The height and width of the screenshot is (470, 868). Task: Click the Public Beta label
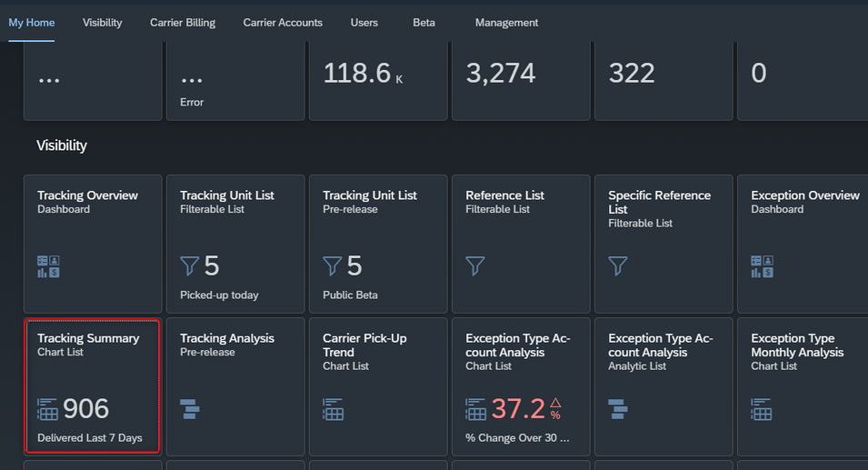pos(351,295)
